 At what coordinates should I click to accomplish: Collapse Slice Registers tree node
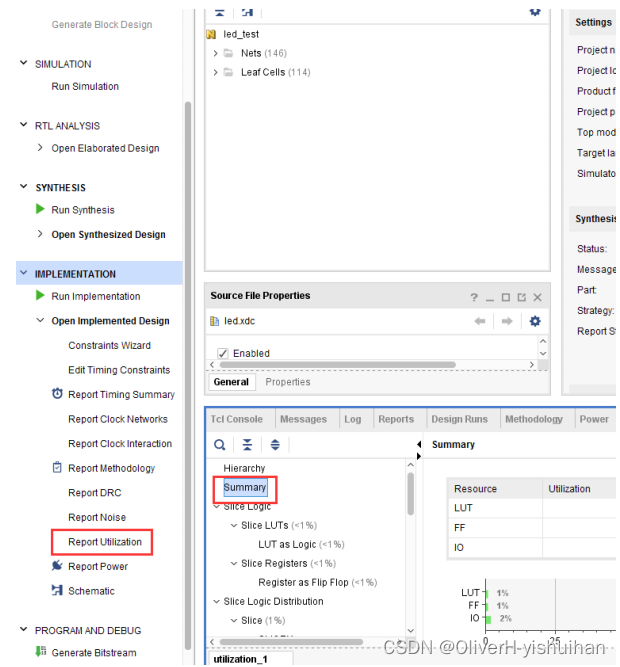pos(233,564)
